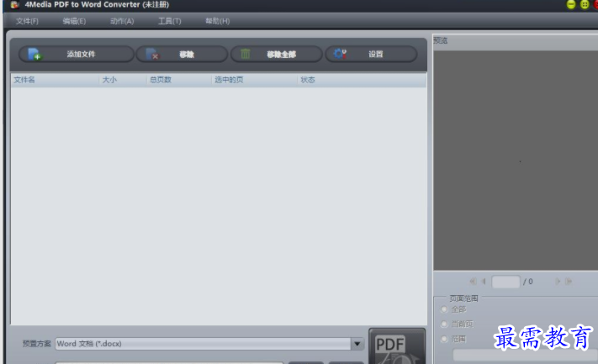The width and height of the screenshot is (598, 364).
Task: Click the 状态 column header
Action: tap(362, 80)
